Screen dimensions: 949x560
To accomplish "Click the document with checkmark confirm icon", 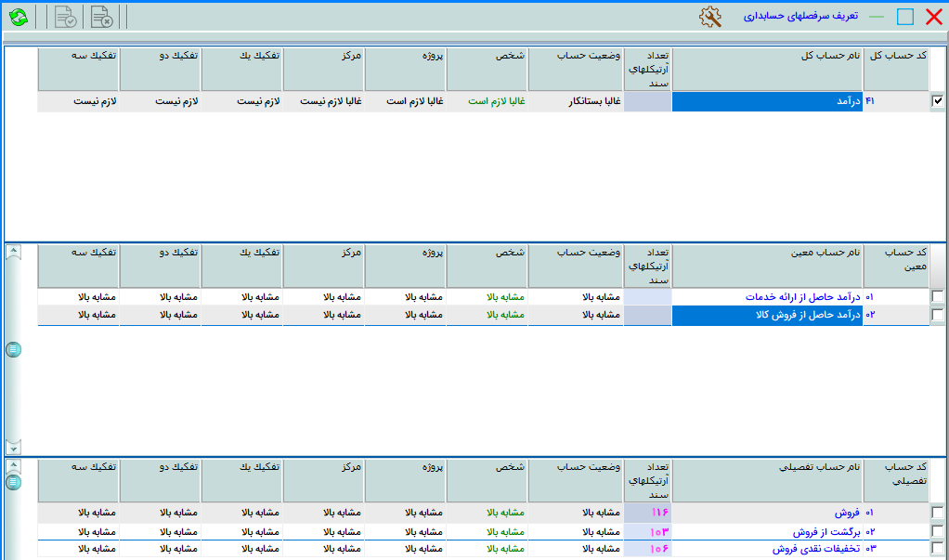I will (65, 17).
